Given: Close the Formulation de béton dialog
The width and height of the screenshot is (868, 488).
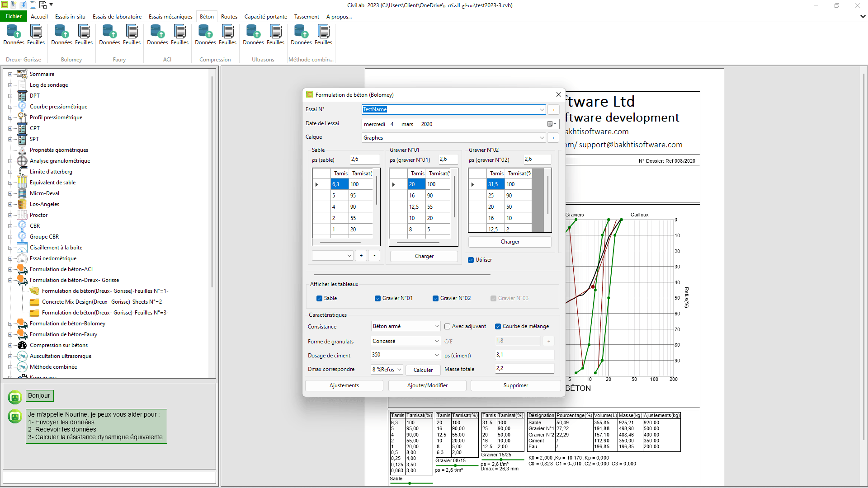Looking at the screenshot, I should (559, 94).
